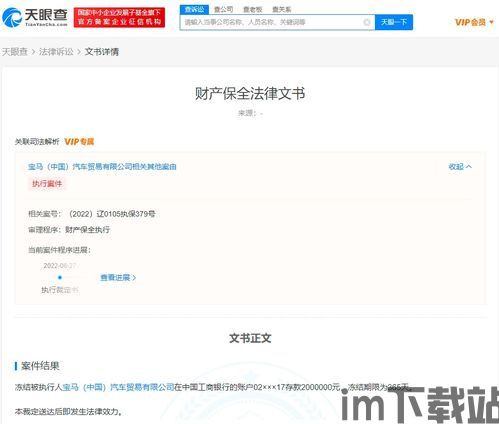Screen dimensions: 499x424
Task: Clear the search box with the round icon
Action: [x=367, y=22]
